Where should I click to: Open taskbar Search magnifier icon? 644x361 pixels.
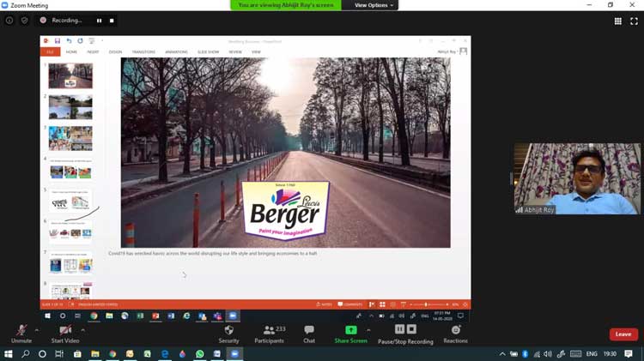pyautogui.click(x=26, y=353)
